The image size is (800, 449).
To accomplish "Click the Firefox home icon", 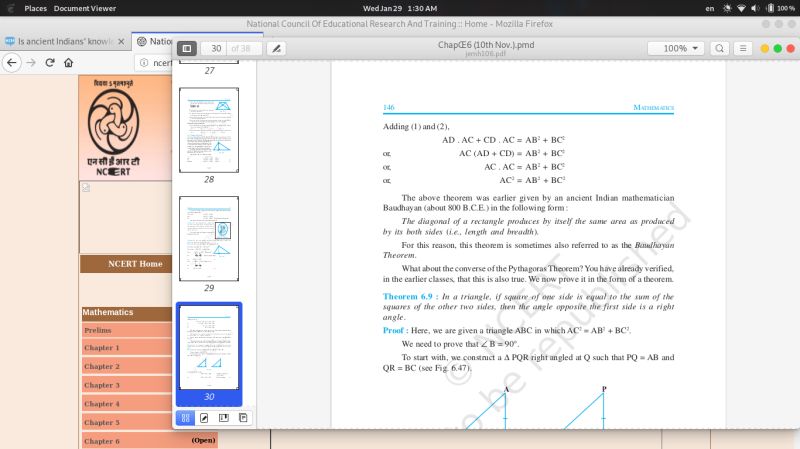I will [68, 62].
